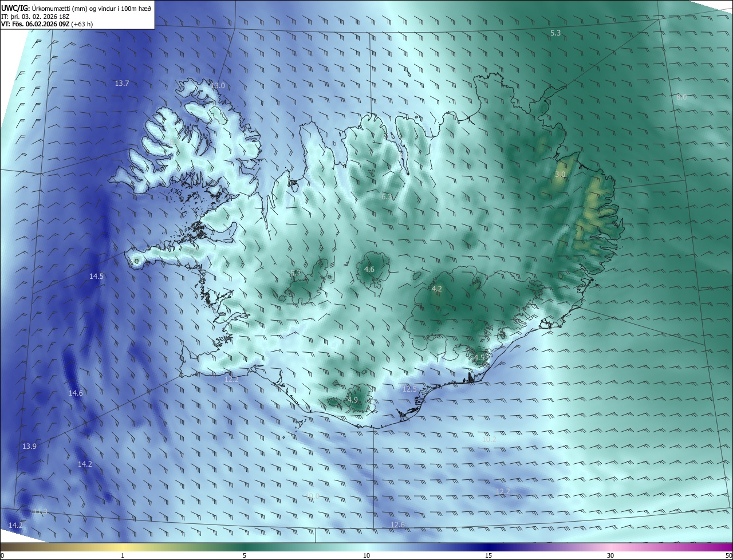Click the 13.9 value label

click(30, 447)
